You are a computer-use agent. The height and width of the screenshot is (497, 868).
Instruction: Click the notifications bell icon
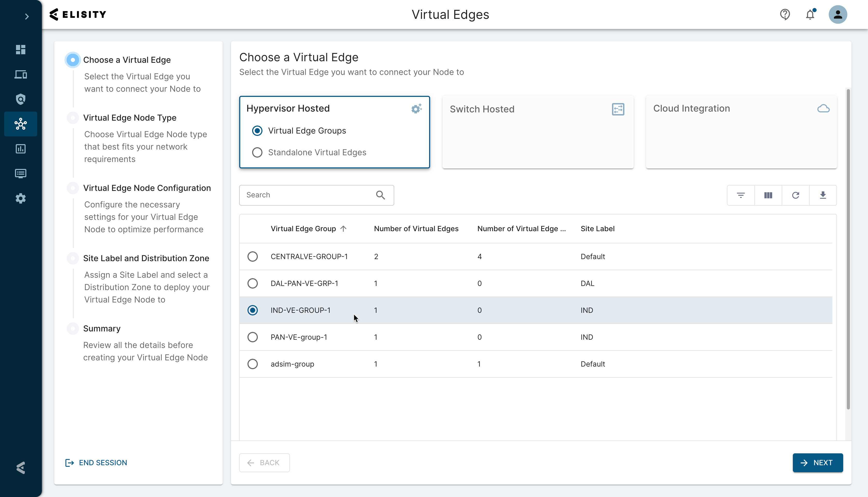tap(810, 15)
